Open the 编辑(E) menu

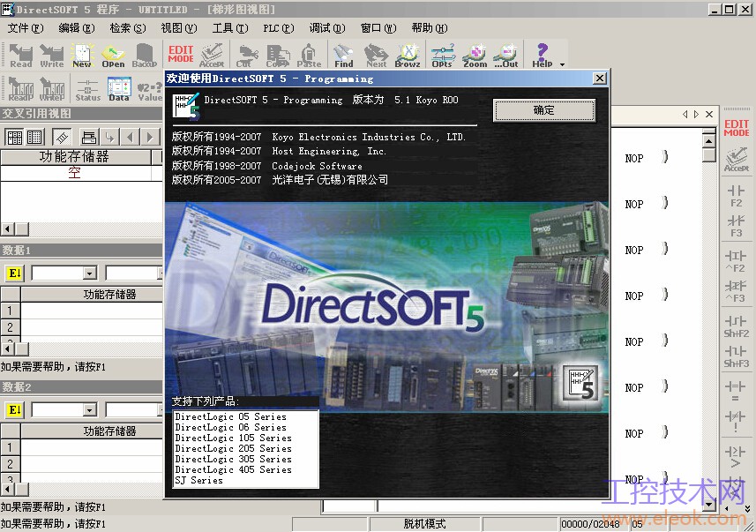click(77, 28)
